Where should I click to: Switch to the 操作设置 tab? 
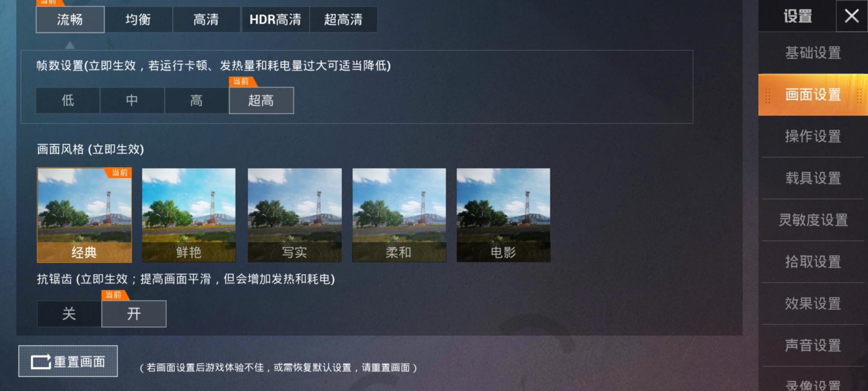[x=813, y=136]
